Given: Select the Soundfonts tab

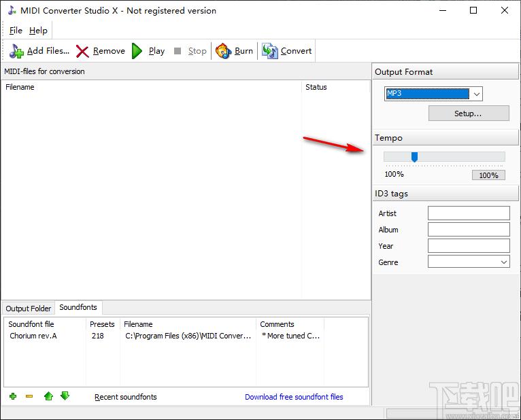Looking at the screenshot, I should 78,307.
